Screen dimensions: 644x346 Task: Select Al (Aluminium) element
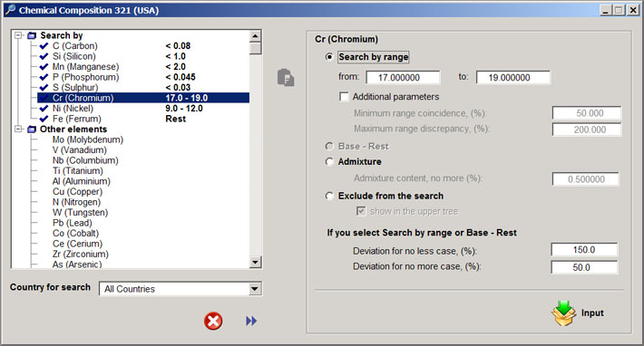pyautogui.click(x=82, y=181)
